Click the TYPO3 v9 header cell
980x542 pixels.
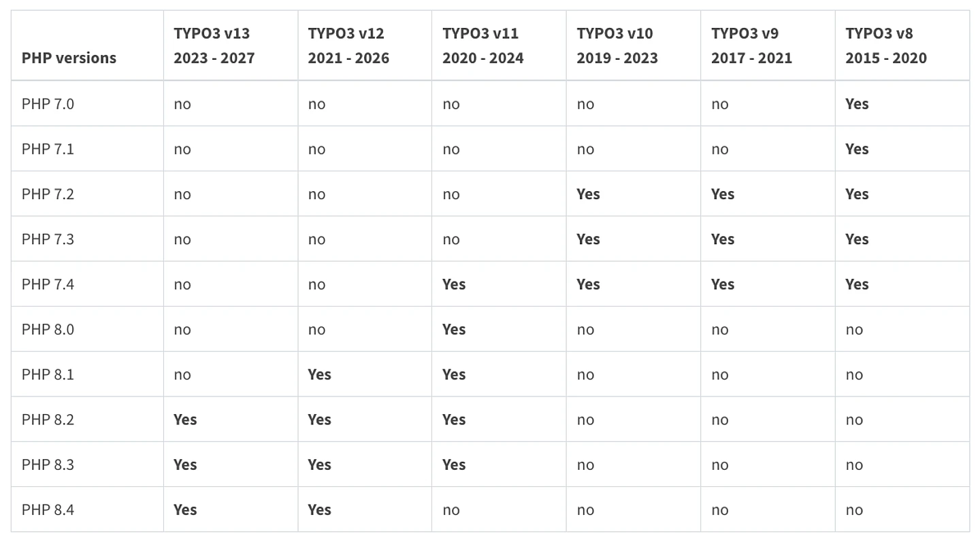(751, 46)
